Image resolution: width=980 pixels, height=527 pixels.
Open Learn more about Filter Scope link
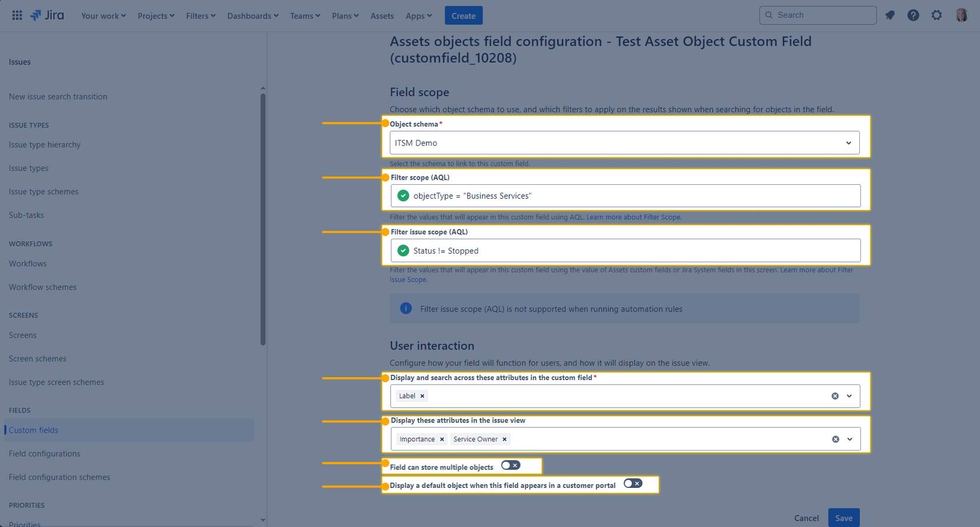pyautogui.click(x=633, y=217)
